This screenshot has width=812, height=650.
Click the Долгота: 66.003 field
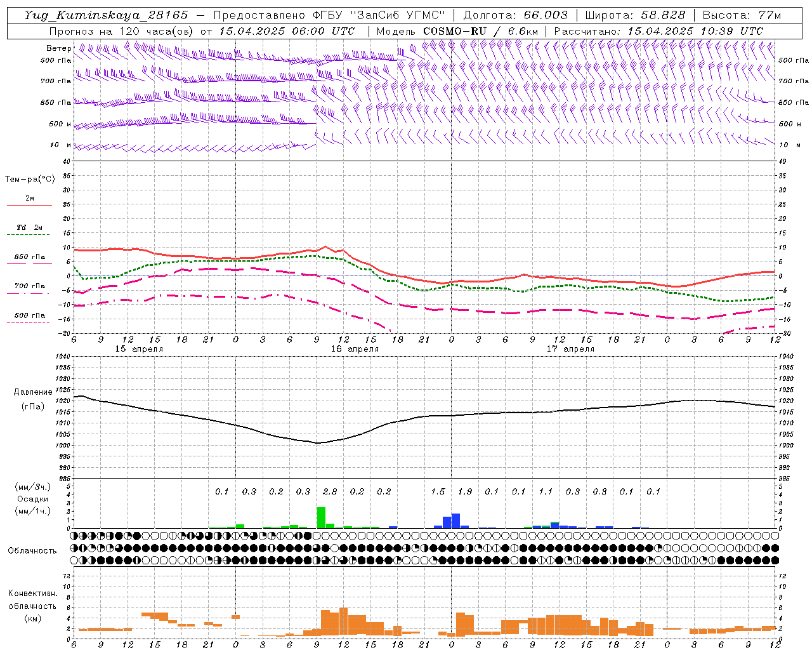(515, 15)
